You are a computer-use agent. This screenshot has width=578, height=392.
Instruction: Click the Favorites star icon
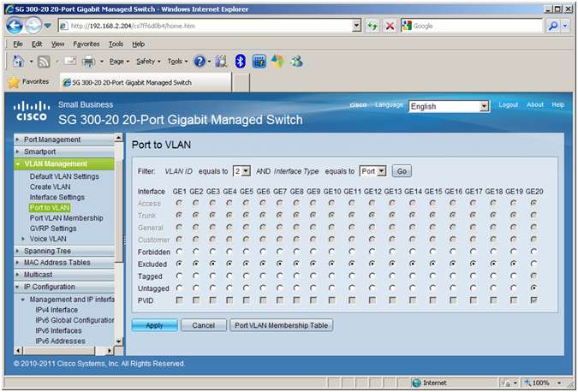[x=13, y=82]
